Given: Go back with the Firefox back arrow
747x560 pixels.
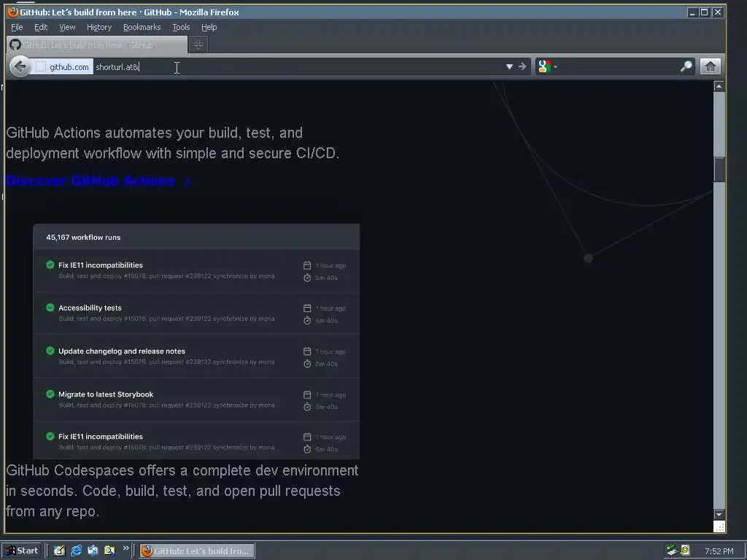Looking at the screenshot, I should click(x=20, y=66).
